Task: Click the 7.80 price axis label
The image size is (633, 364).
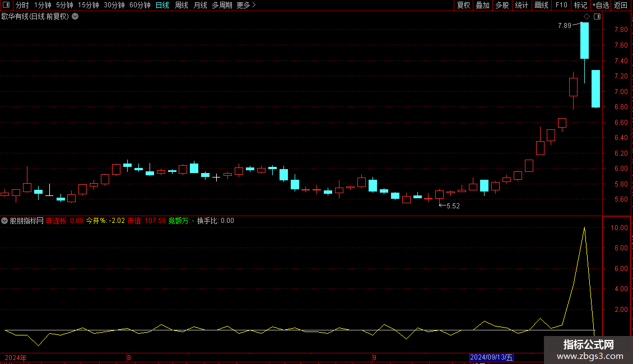Action: point(621,30)
